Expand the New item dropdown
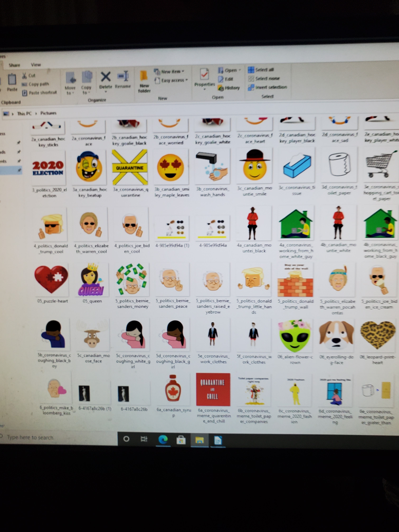Image resolution: width=399 pixels, height=532 pixels. click(170, 71)
